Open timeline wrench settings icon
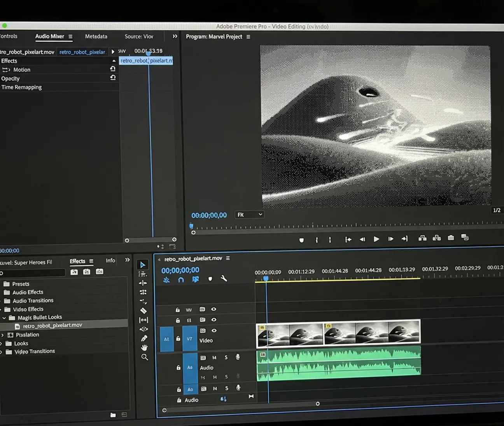The height and width of the screenshot is (426, 504). (x=224, y=279)
